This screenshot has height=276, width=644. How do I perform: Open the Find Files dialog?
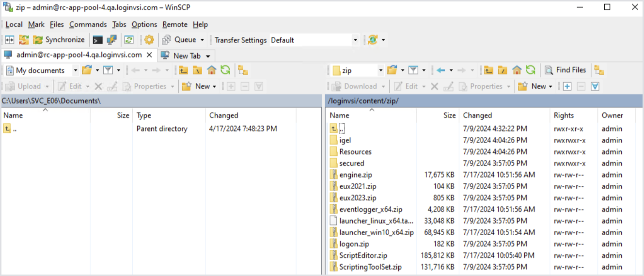click(565, 70)
